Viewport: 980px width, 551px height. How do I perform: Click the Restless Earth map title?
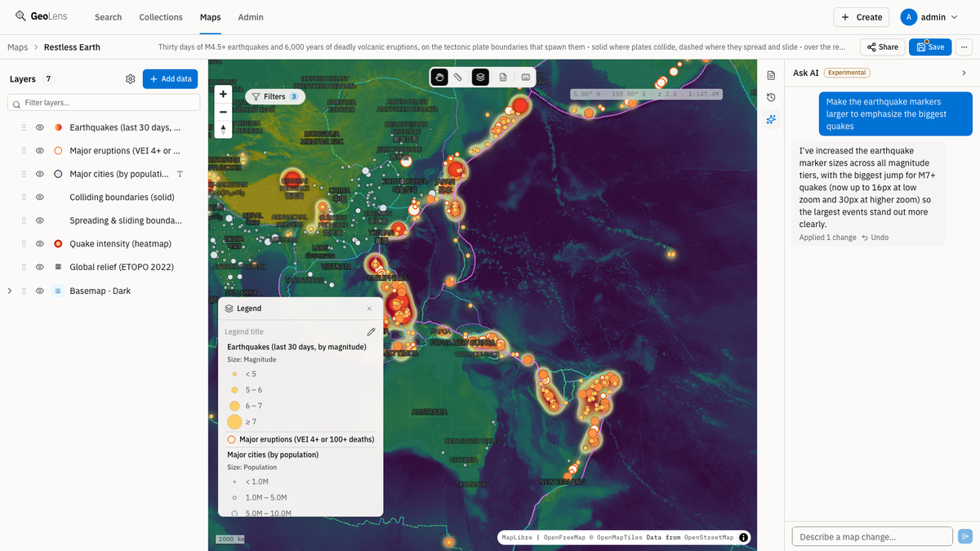coord(72,47)
